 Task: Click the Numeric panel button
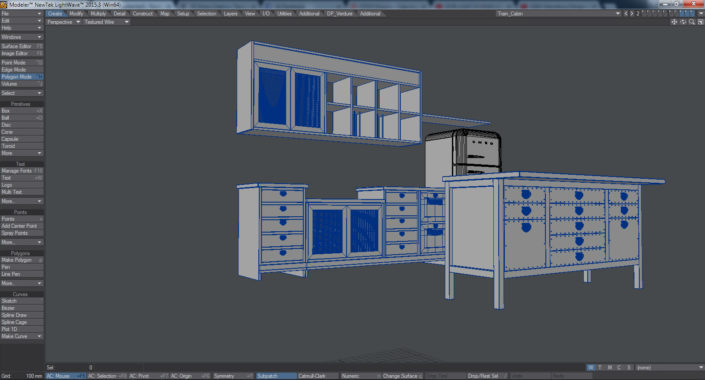[361, 376]
